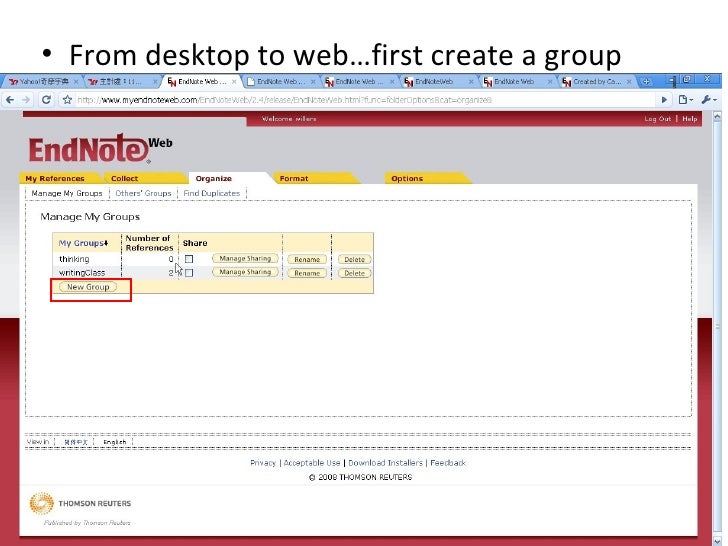Open a new browser tab with plus
The height and width of the screenshot is (546, 728).
[x=646, y=82]
